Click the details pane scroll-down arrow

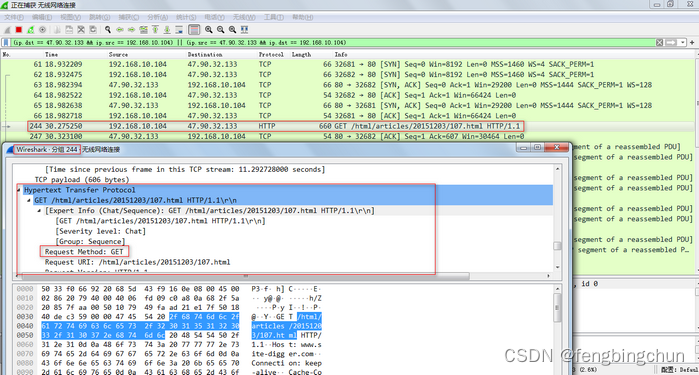(557, 267)
